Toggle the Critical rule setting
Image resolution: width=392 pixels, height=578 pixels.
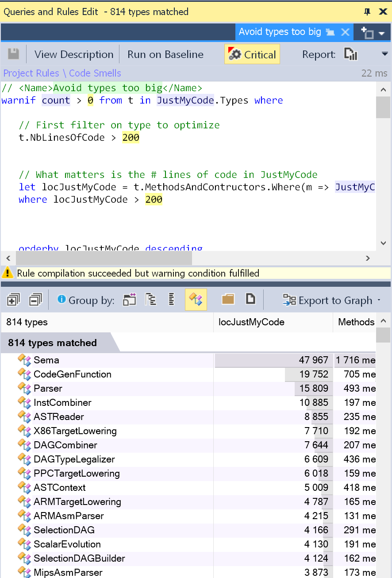252,54
